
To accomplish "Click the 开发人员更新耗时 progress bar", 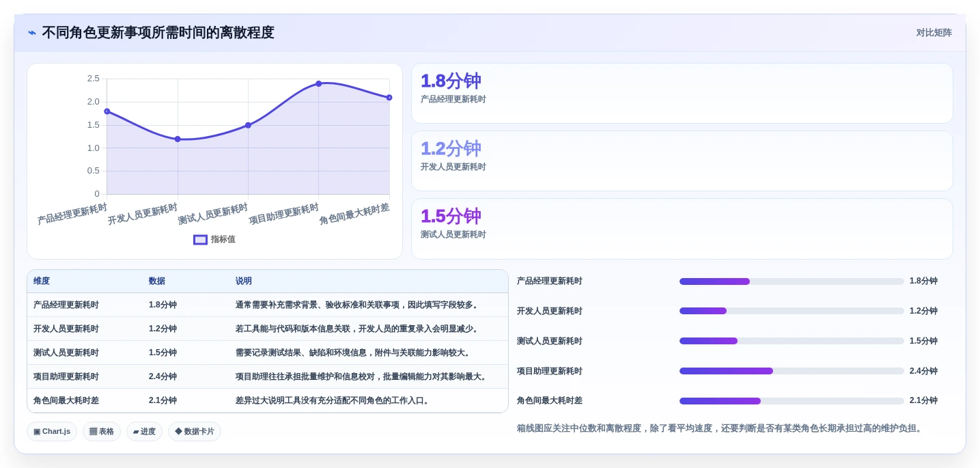I will pos(792,311).
